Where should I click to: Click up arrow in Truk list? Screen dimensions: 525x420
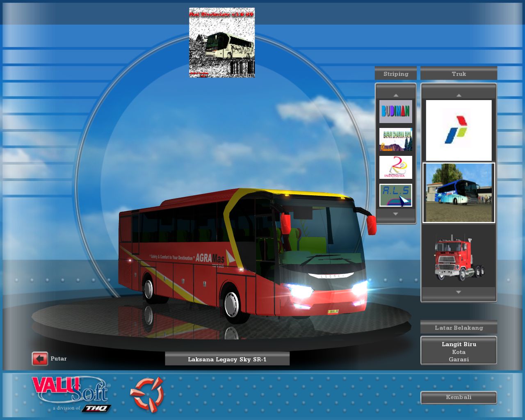pos(459,95)
